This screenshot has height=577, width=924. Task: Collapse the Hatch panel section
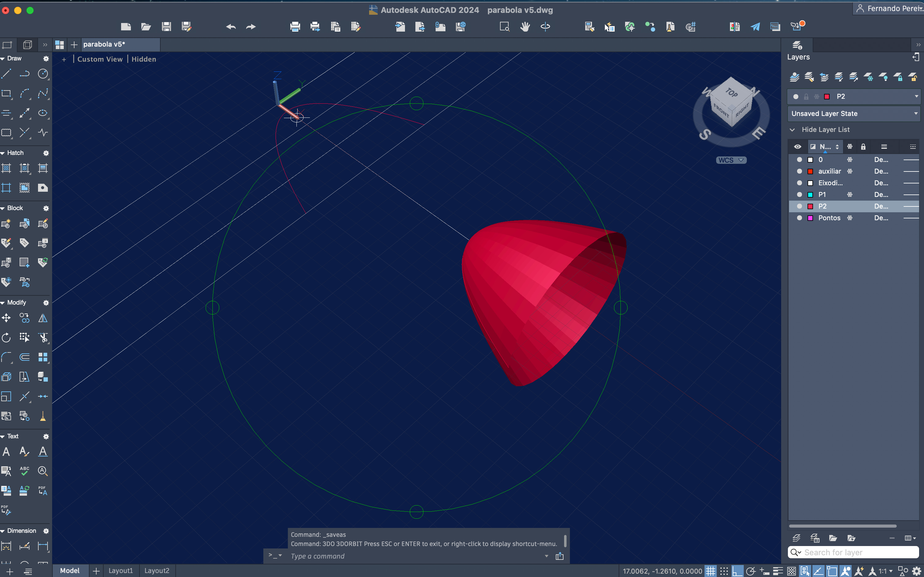click(3, 153)
